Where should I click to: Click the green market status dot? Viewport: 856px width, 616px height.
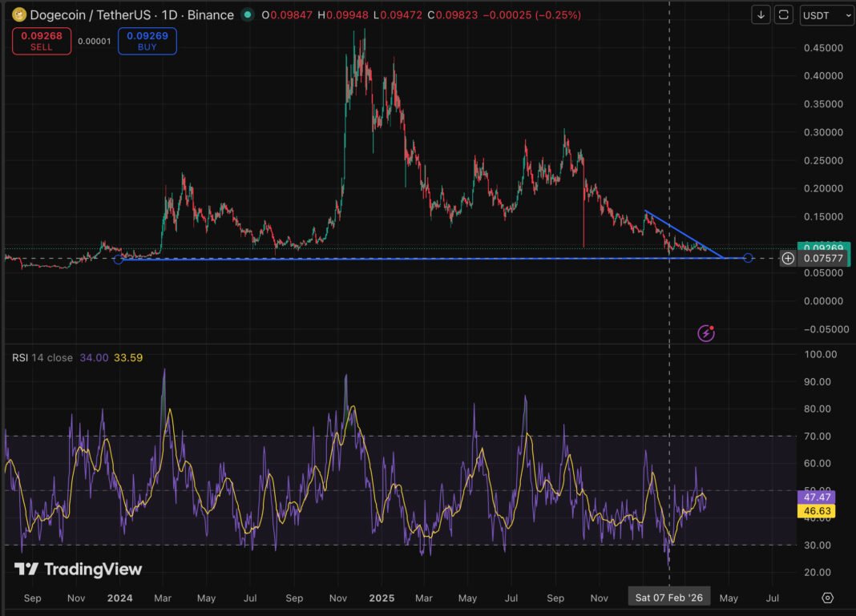[247, 14]
